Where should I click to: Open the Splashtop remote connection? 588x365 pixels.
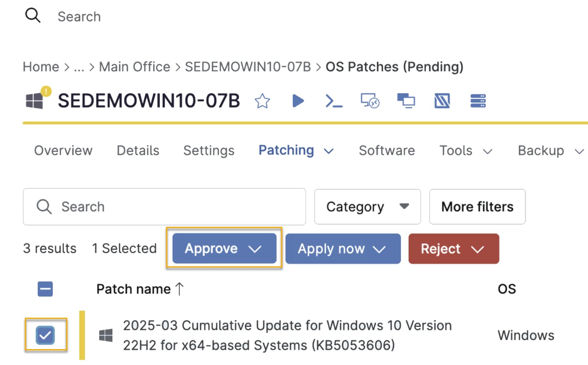pyautogui.click(x=442, y=101)
